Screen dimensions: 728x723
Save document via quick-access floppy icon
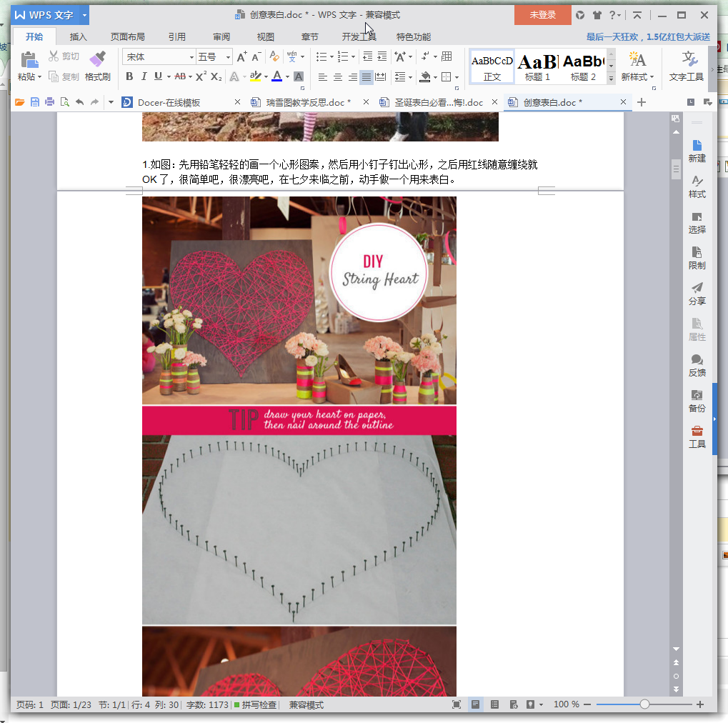click(x=35, y=102)
